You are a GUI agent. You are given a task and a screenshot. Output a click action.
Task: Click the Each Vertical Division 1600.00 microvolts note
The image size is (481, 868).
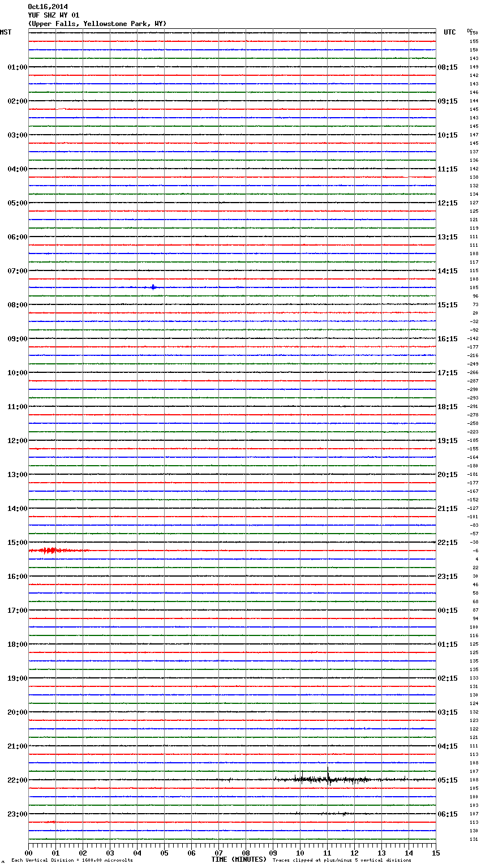(x=72, y=861)
